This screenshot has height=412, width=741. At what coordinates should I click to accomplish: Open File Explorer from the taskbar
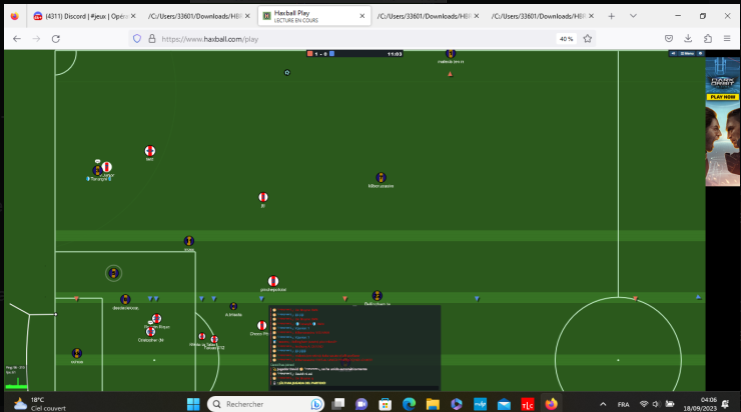point(432,404)
